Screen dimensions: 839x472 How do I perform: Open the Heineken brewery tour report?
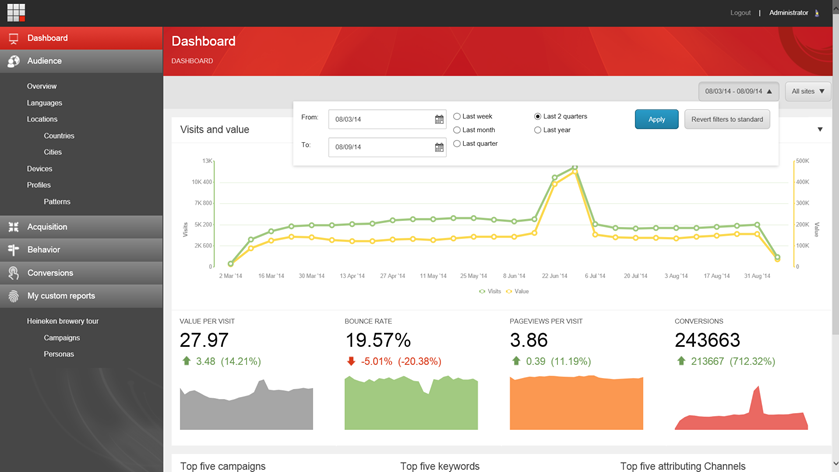pos(63,321)
